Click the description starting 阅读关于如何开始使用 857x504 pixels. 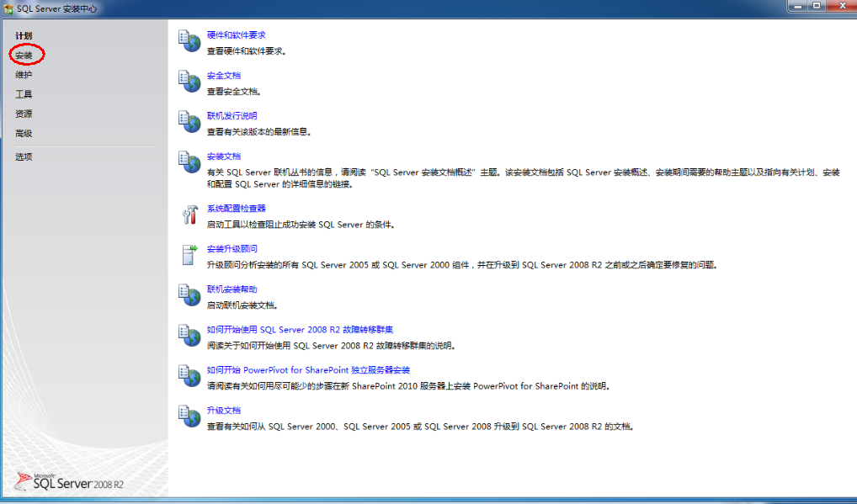[x=332, y=346]
